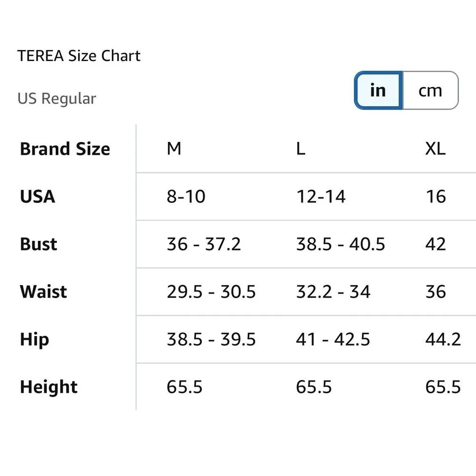Click the Hip row label
Viewport: 476px width, 476px height.
(x=34, y=339)
